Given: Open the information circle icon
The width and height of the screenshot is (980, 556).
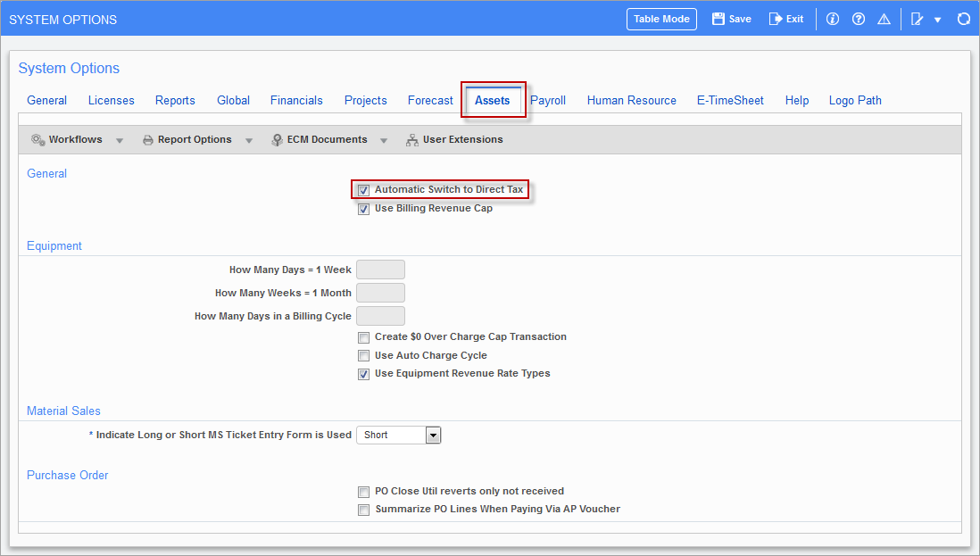Looking at the screenshot, I should pos(833,19).
